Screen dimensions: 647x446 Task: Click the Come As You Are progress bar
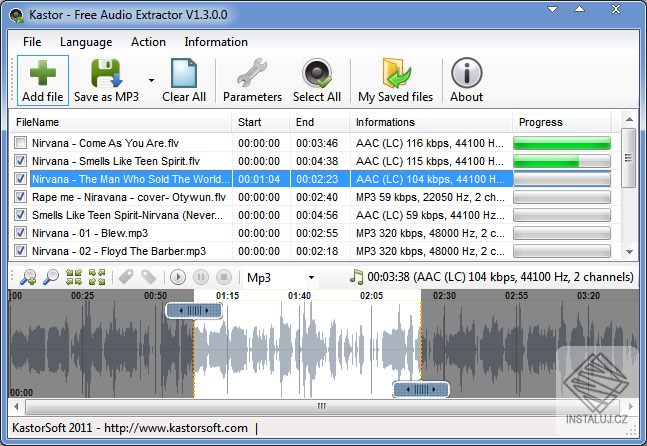562,143
